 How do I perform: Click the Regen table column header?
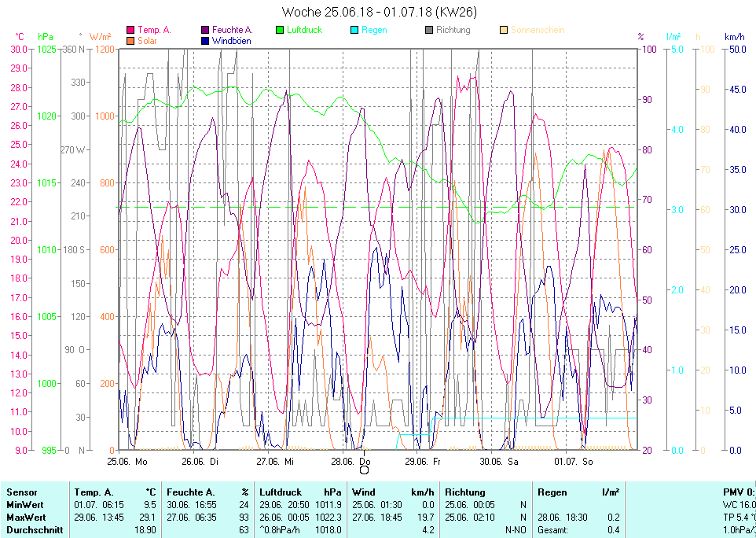pos(552,492)
